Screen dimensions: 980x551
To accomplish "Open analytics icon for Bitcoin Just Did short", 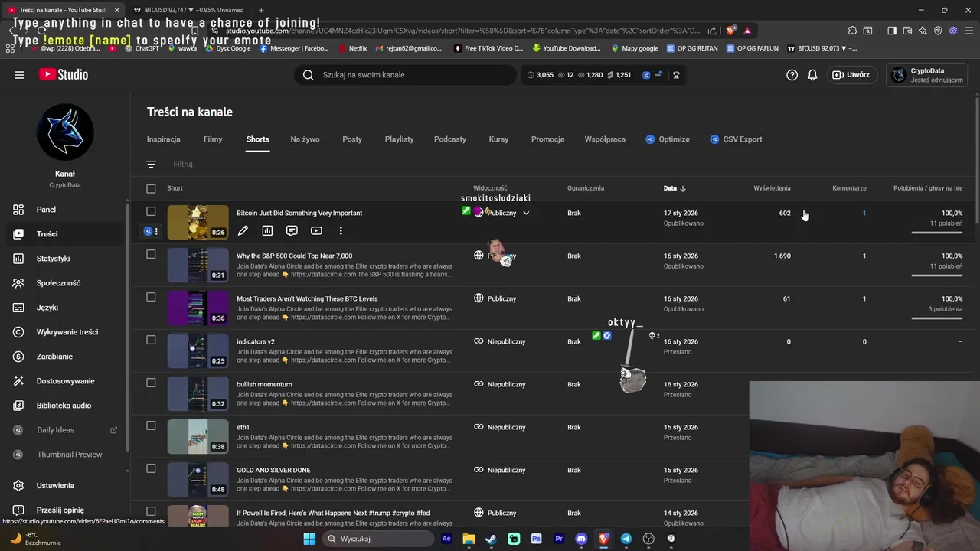I will pos(267,230).
